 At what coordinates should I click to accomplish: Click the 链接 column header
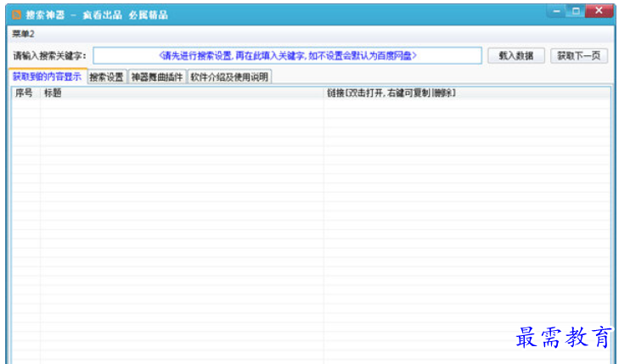[467, 93]
